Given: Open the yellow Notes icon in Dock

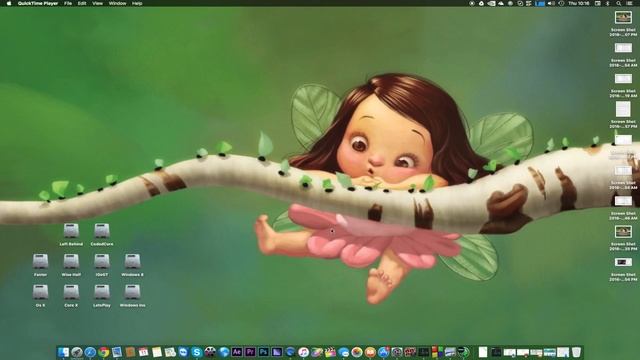Looking at the screenshot, I should click(x=157, y=352).
